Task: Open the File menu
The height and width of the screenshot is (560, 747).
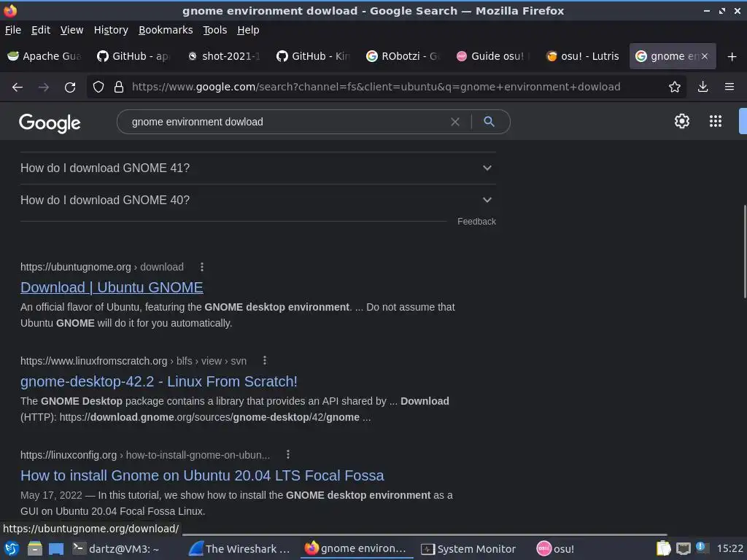Action: click(x=13, y=30)
